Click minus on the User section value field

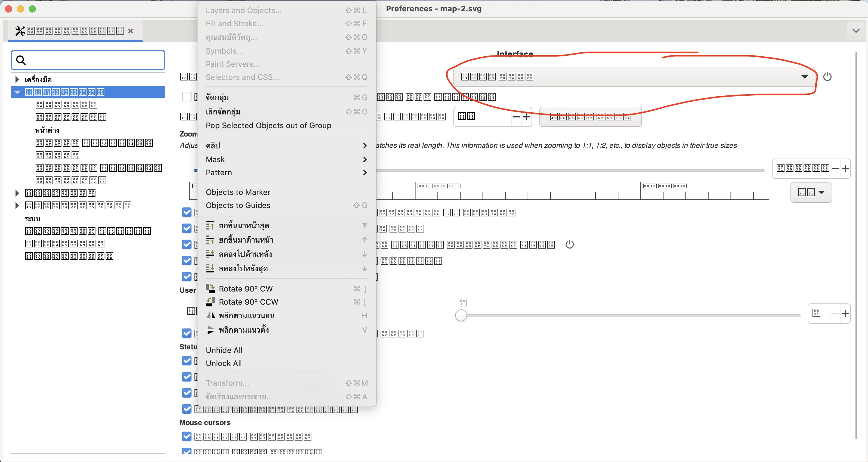pos(835,314)
